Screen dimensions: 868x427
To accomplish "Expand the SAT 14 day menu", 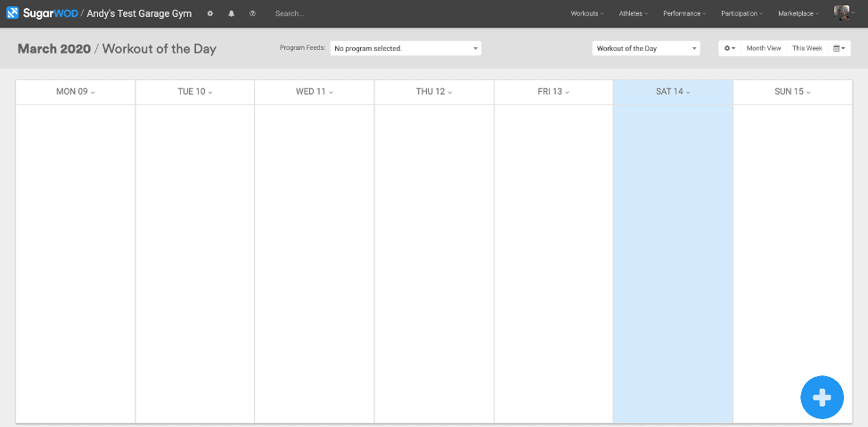I will [673, 92].
